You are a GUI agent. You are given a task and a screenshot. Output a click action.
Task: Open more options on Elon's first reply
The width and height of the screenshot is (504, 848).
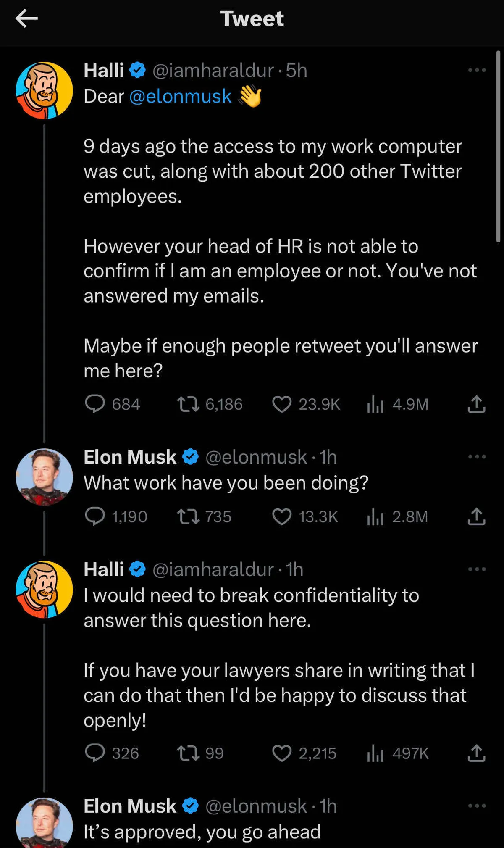point(477,457)
